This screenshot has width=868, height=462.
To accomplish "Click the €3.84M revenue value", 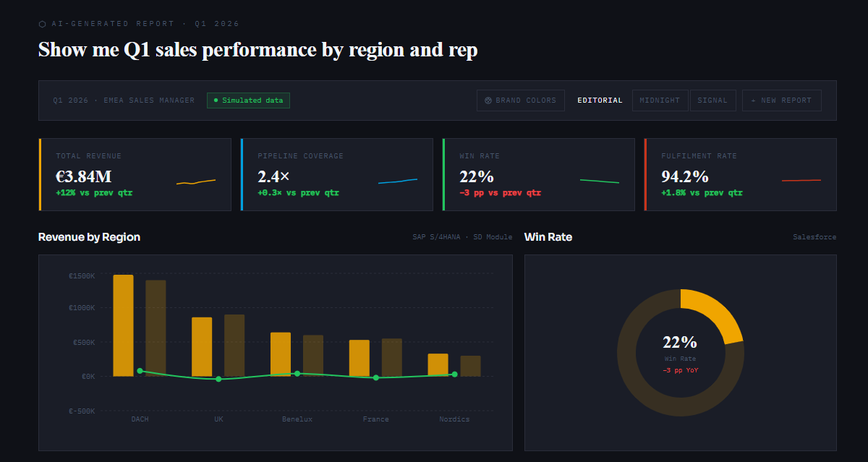I will click(84, 176).
